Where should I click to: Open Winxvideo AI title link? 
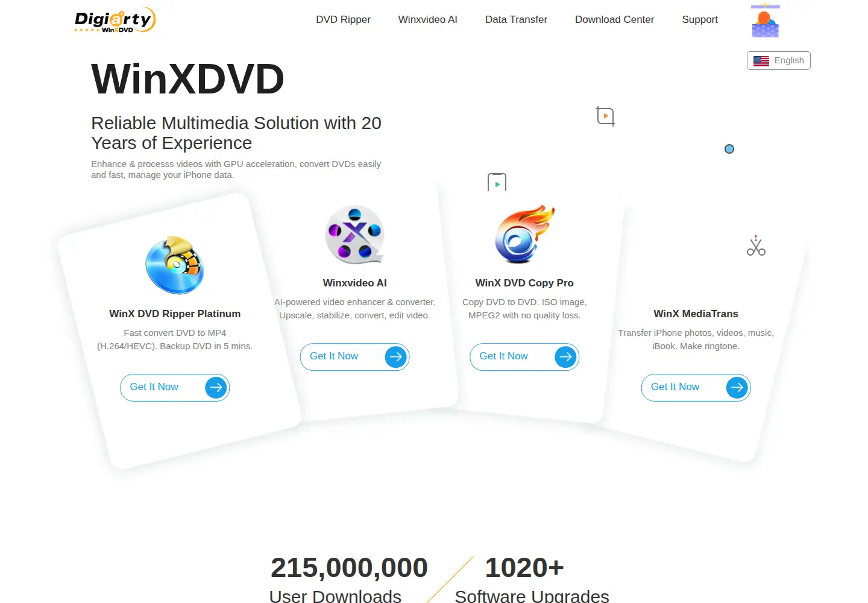pos(355,283)
